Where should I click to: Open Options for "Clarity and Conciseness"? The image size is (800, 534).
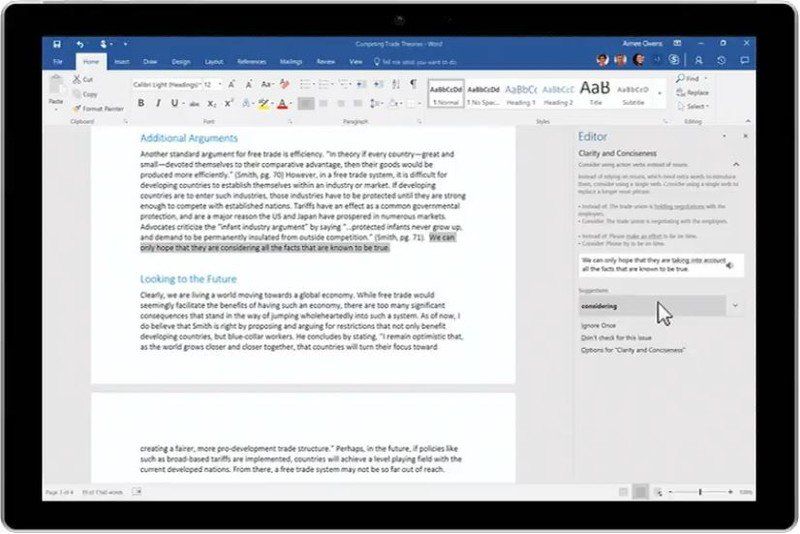pos(633,350)
